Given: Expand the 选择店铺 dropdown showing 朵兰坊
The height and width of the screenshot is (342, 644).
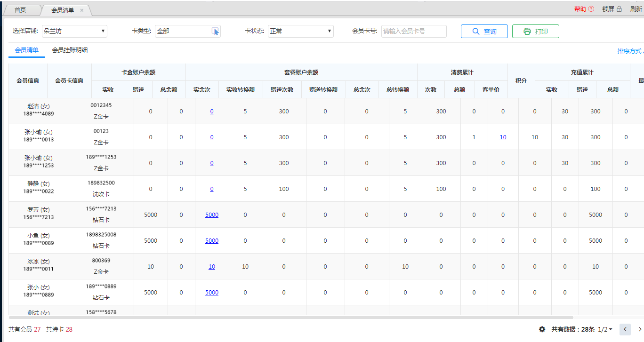Looking at the screenshot, I should point(74,32).
